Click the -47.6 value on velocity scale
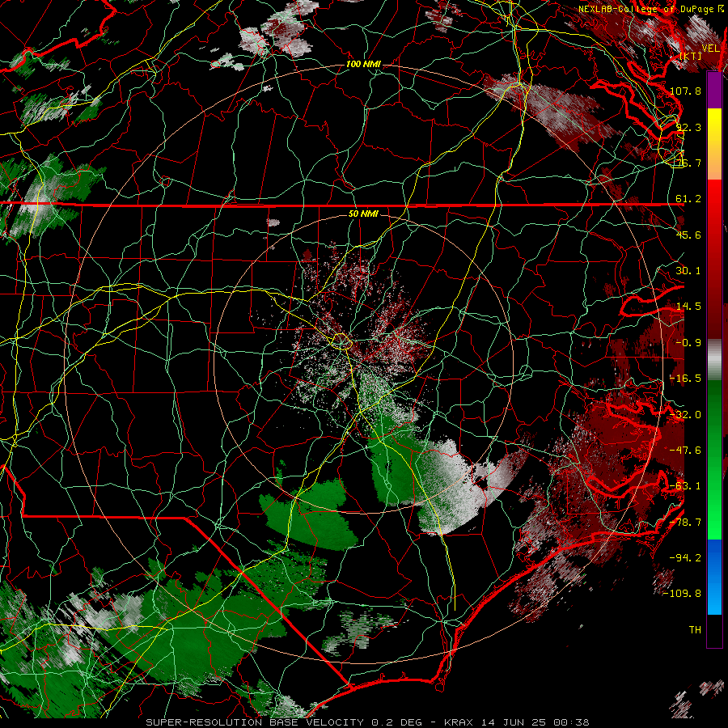Screen dimensions: 728x728 pyautogui.click(x=685, y=451)
